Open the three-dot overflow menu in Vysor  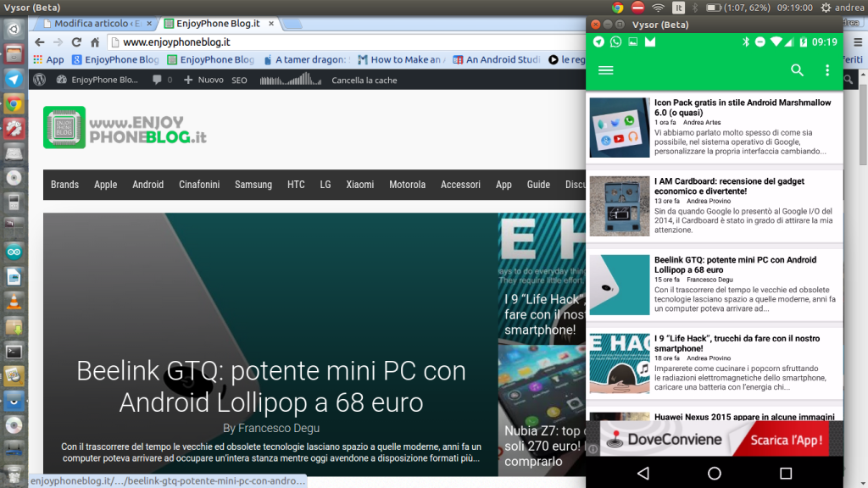(x=827, y=69)
